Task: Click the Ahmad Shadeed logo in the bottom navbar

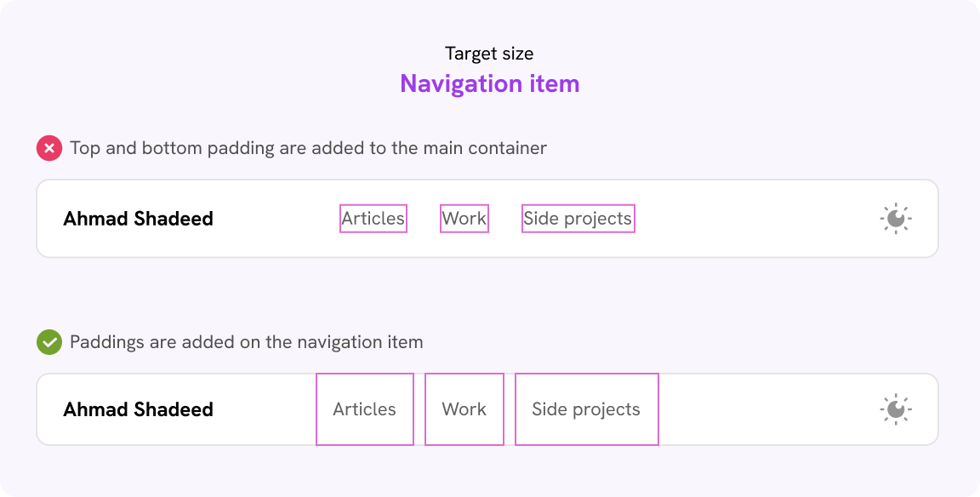Action: point(139,409)
